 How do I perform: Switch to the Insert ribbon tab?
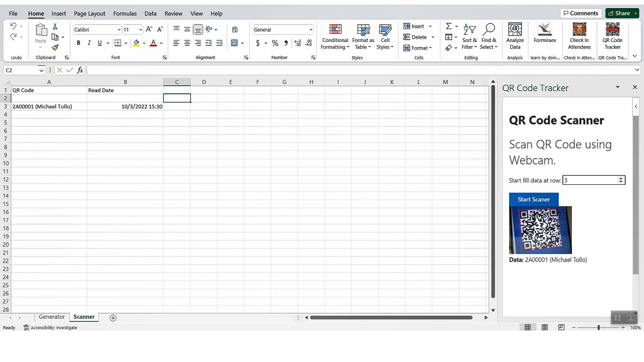point(59,14)
